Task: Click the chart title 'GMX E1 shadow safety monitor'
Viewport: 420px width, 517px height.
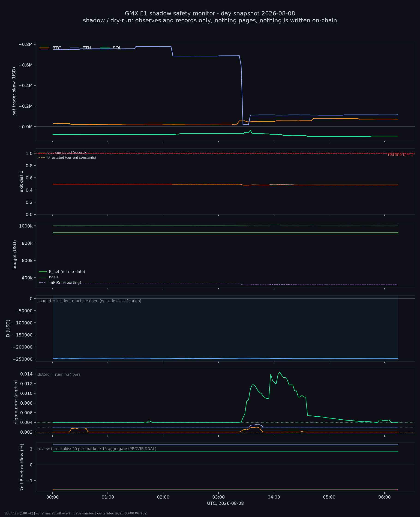Action: coord(210,14)
